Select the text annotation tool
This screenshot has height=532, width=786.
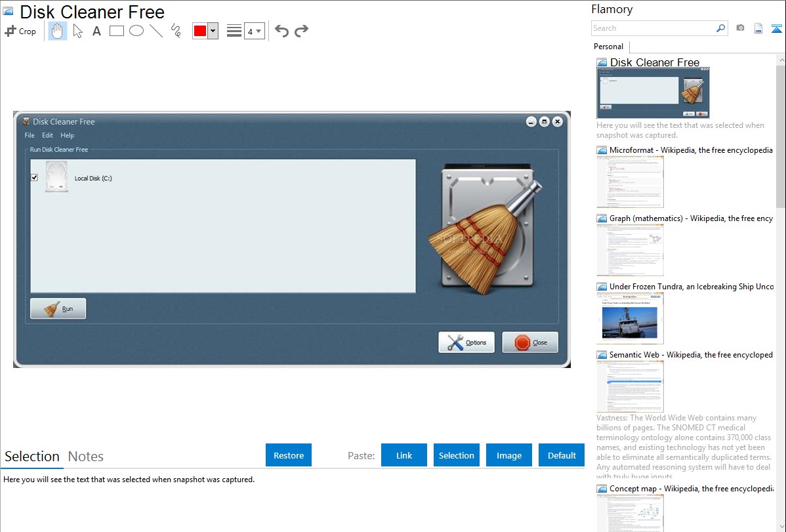tap(96, 31)
